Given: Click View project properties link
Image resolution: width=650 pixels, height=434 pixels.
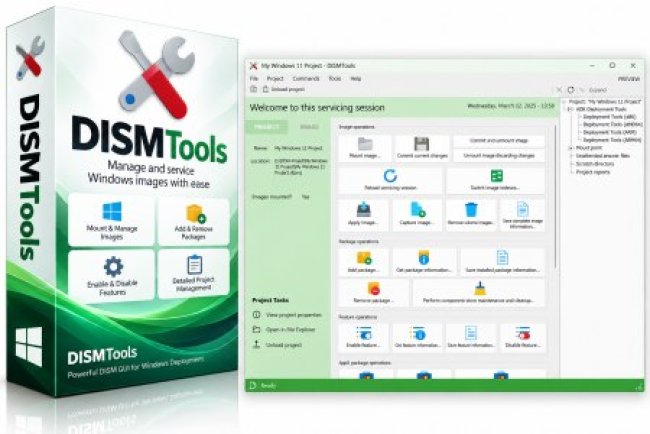Looking at the screenshot, I should 293,315.
